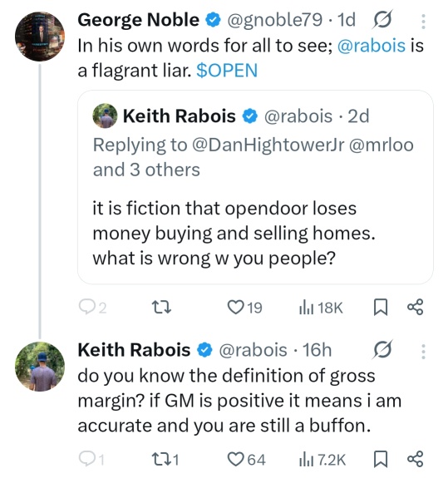
Task: Bookmark Keith Rabois's reply tweet
Action: click(x=381, y=459)
